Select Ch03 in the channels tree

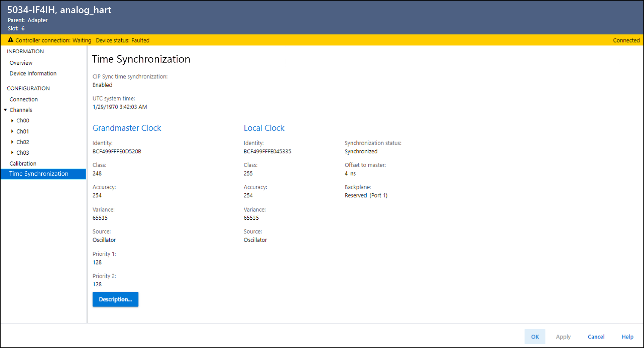coord(23,153)
